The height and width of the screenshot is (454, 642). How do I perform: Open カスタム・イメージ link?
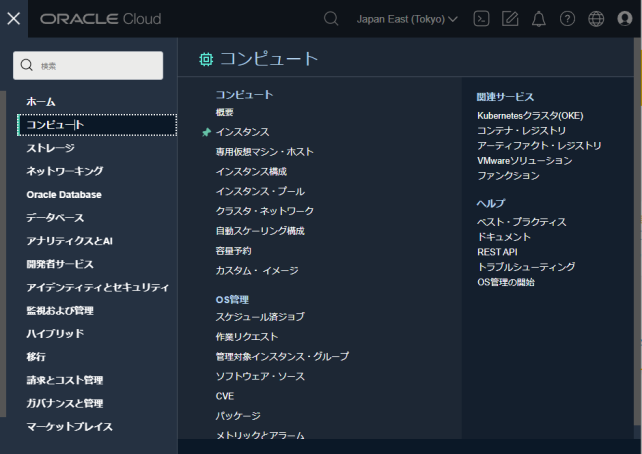click(x=257, y=271)
